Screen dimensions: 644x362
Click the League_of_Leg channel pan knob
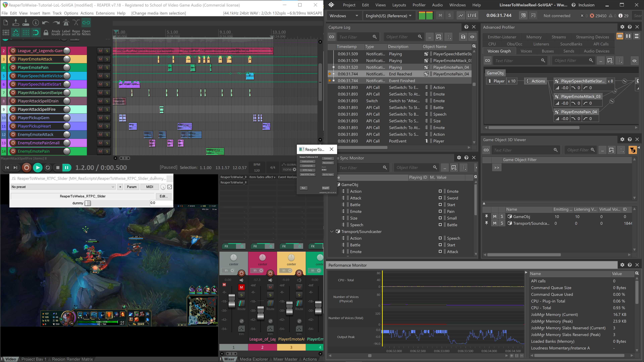tap(262, 257)
